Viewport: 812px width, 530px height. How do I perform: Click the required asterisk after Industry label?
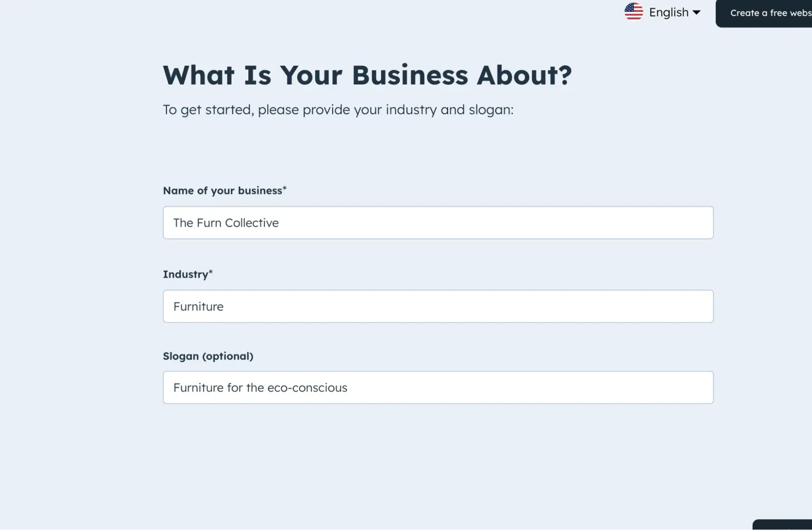210,272
